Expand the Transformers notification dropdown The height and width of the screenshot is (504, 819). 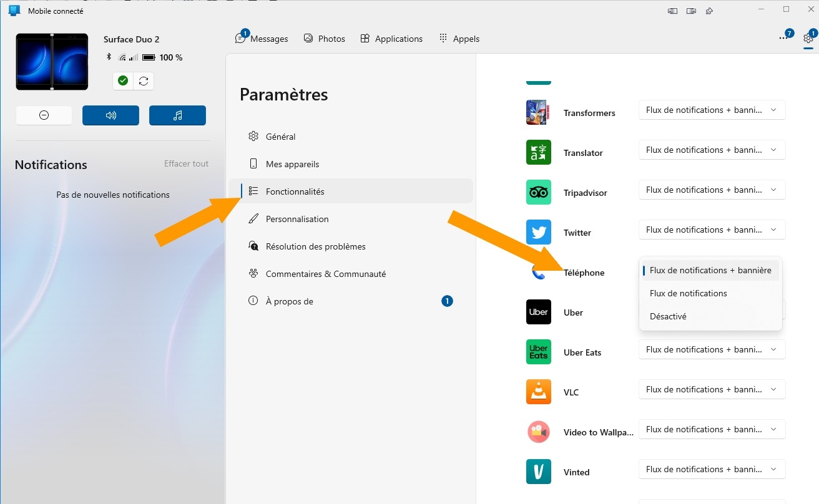point(712,110)
